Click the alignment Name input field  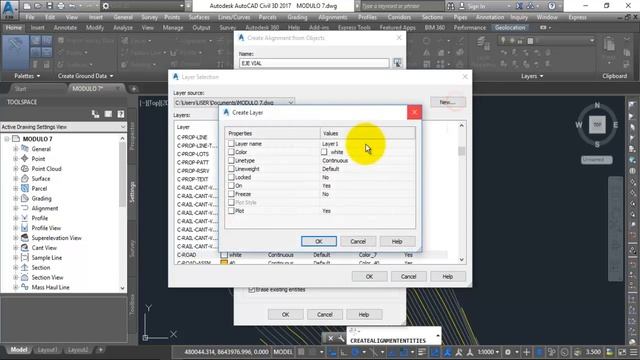[x=314, y=63]
